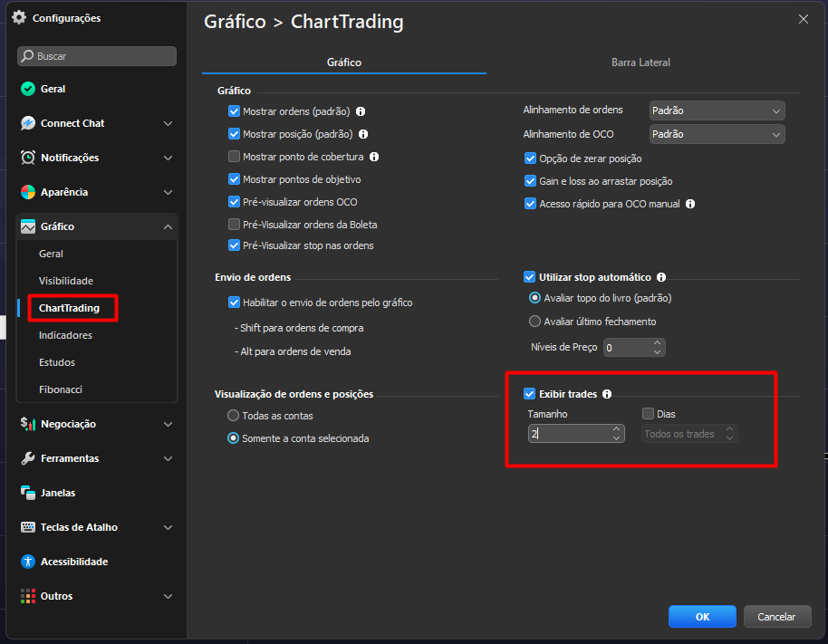This screenshot has width=828, height=644.
Task: Select Avaliar último fechamento radio
Action: click(x=534, y=322)
